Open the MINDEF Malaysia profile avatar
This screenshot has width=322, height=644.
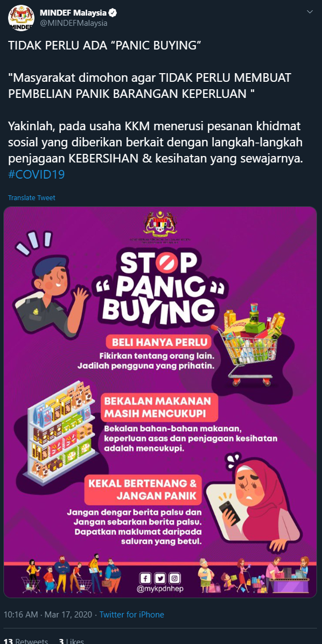21,18
